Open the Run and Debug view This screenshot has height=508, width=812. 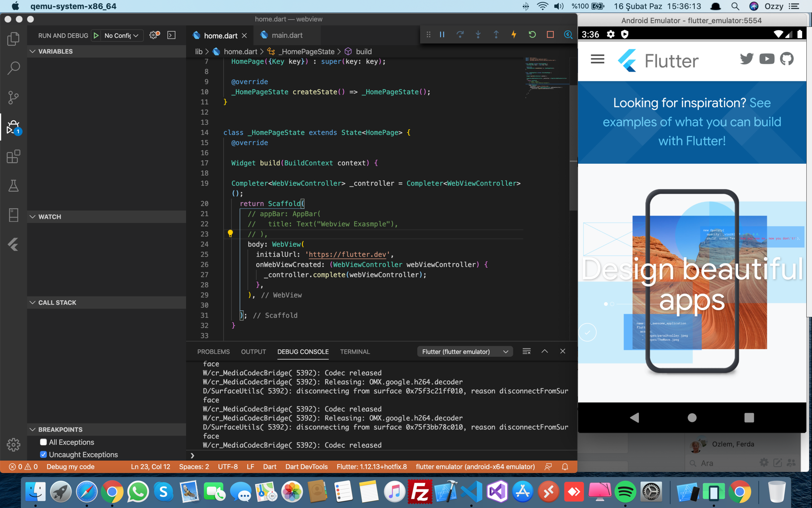(x=13, y=127)
